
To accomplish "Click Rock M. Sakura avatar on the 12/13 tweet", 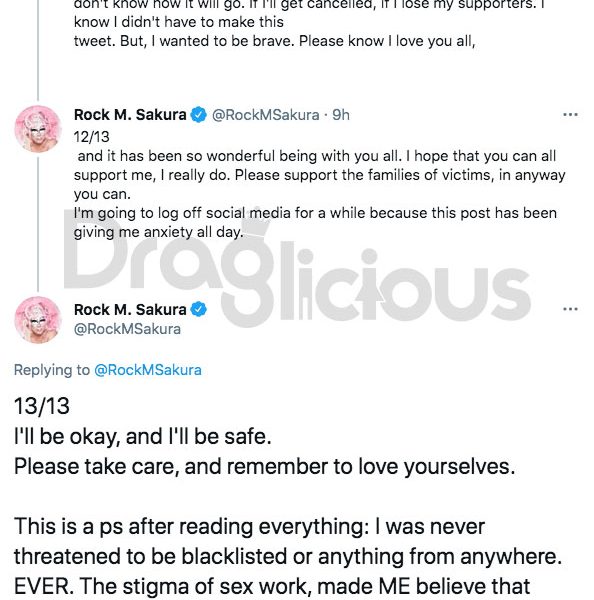I will [x=38, y=129].
